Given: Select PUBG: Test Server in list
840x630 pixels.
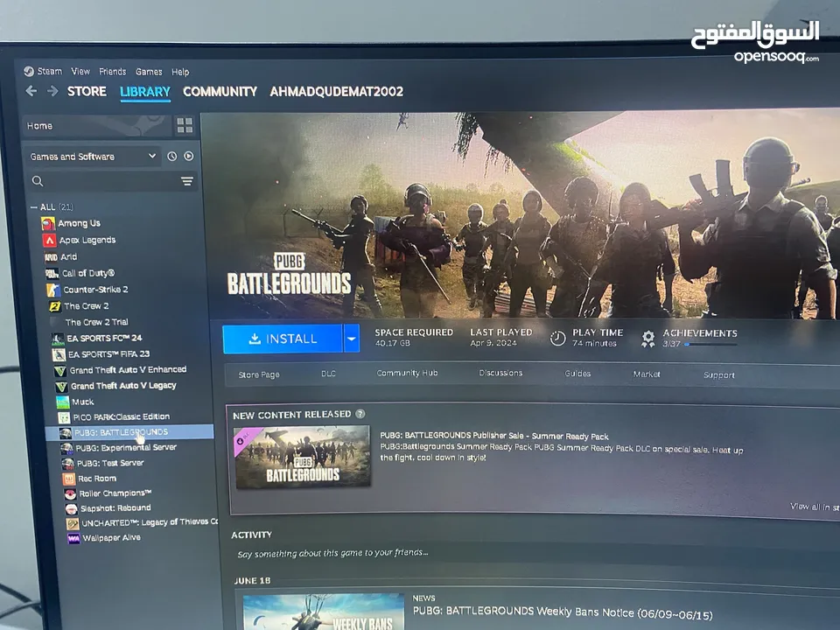Looking at the screenshot, I should click(x=110, y=463).
